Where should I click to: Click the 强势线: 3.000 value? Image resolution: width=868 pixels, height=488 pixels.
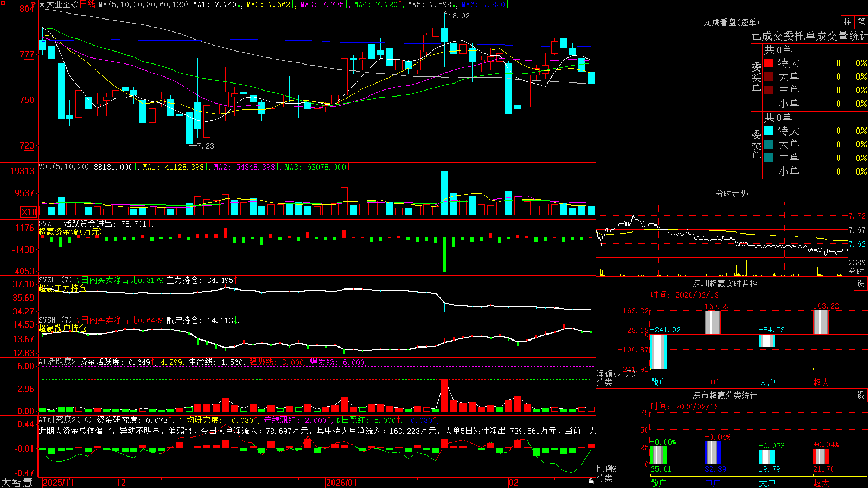[x=277, y=362]
